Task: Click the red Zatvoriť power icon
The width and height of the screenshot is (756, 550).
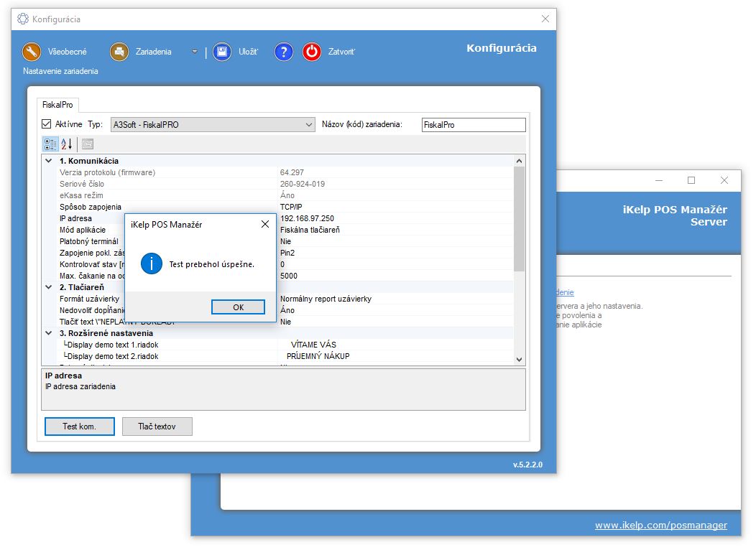Action: coord(312,52)
